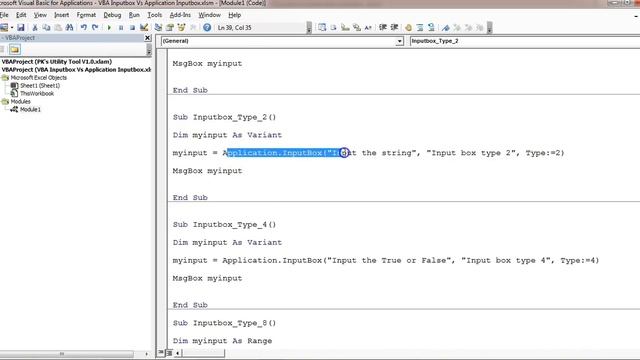The image size is (640, 360).
Task: Open the View menu
Action: 40,15
